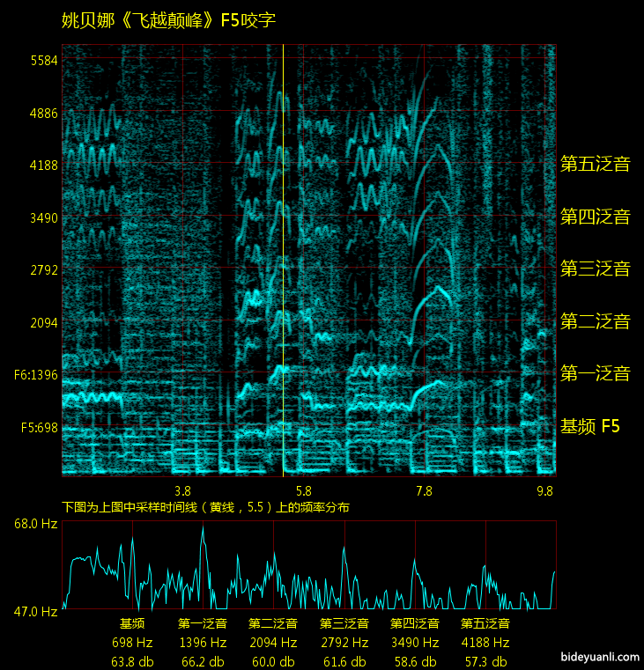Click the 基频 F5 label right of spectrogram
Image resolution: width=644 pixels, height=670 pixels.
590,427
